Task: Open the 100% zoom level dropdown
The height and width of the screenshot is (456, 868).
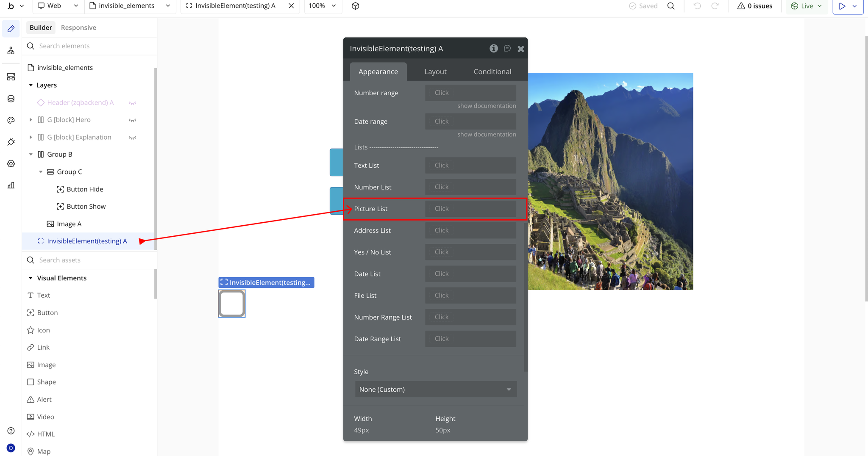Action: [323, 6]
